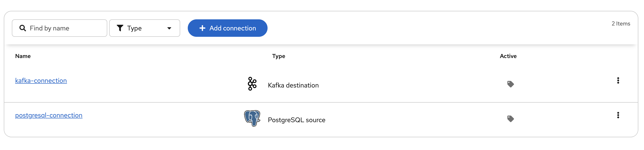Select the Kafka destination type text
This screenshot has width=644, height=150.
[x=293, y=85]
